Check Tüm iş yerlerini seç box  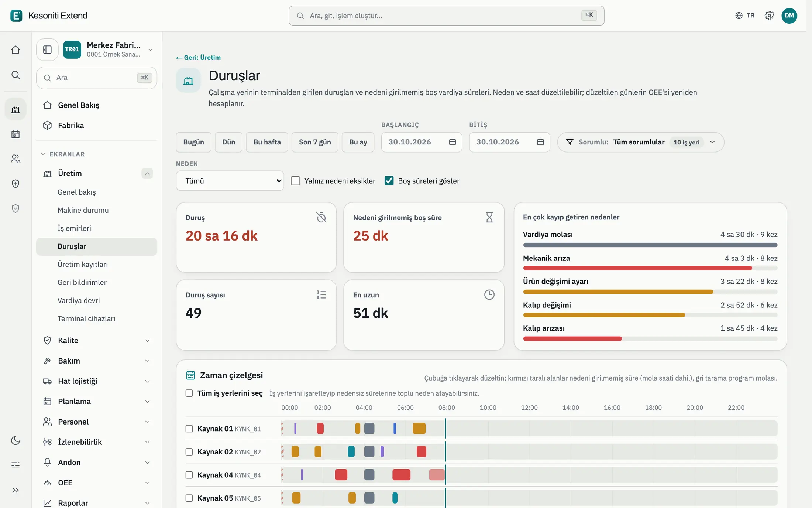(x=189, y=393)
